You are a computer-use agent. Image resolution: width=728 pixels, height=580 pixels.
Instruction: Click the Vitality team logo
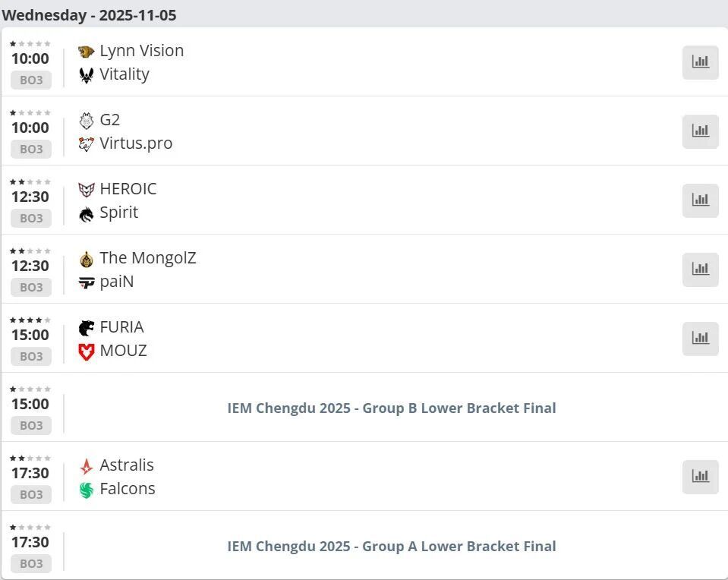pyautogui.click(x=87, y=75)
